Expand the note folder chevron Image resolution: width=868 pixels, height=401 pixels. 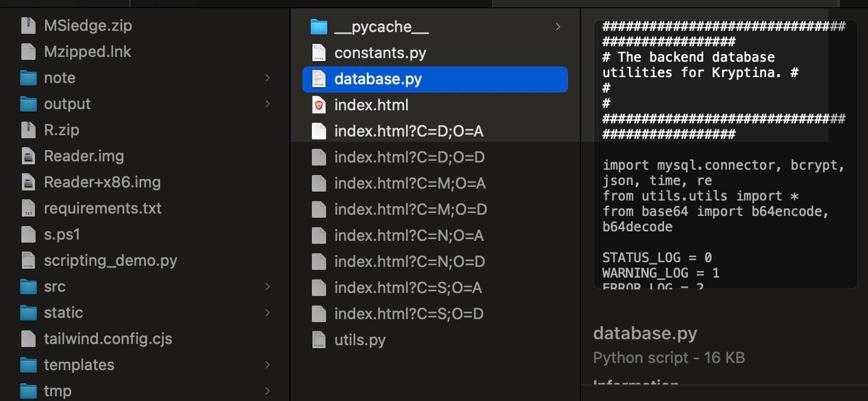(x=267, y=78)
